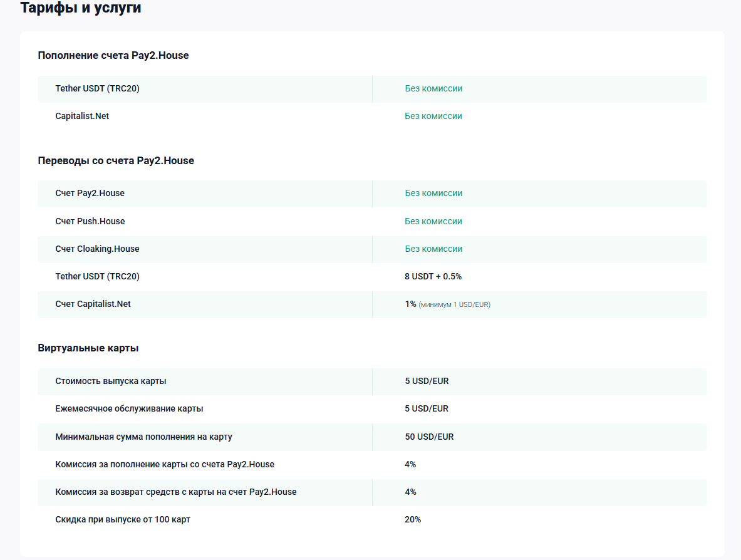This screenshot has height=560, width=741.
Task: Click the "Тарифы и услуги" page heading
Action: coord(81,8)
